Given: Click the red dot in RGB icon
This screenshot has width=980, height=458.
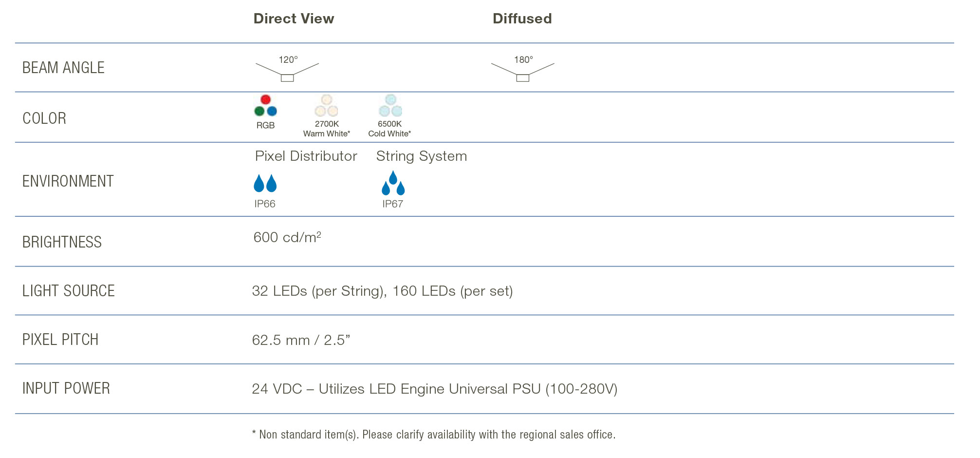Looking at the screenshot, I should coord(265,100).
